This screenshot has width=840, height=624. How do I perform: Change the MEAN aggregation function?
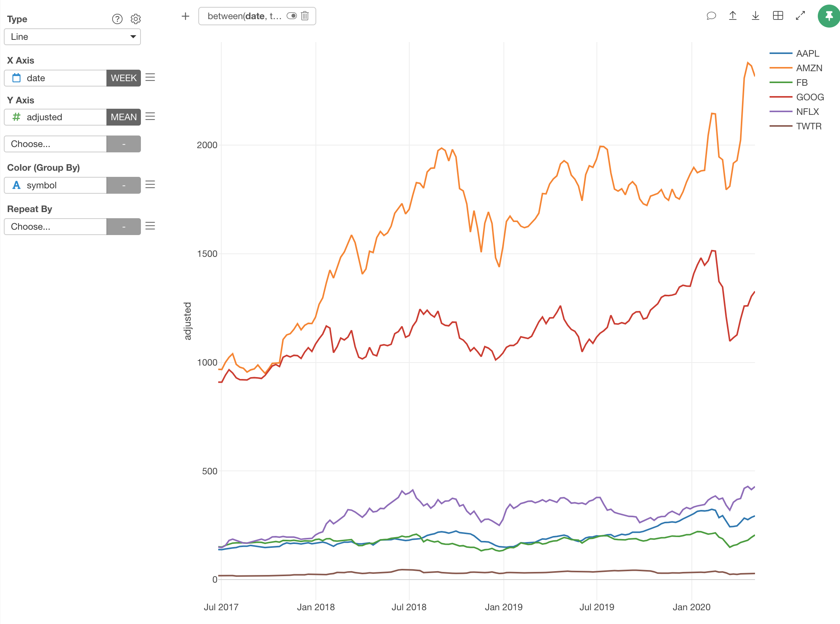click(x=124, y=117)
